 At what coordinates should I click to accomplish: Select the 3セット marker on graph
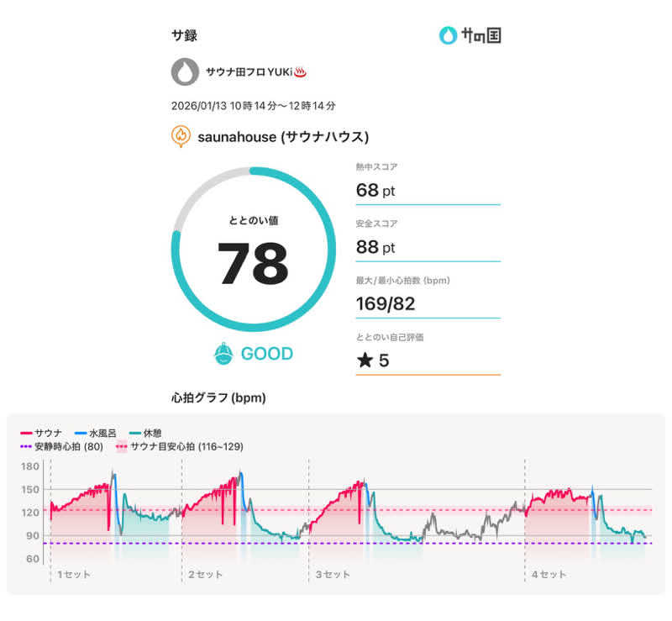[x=332, y=574]
